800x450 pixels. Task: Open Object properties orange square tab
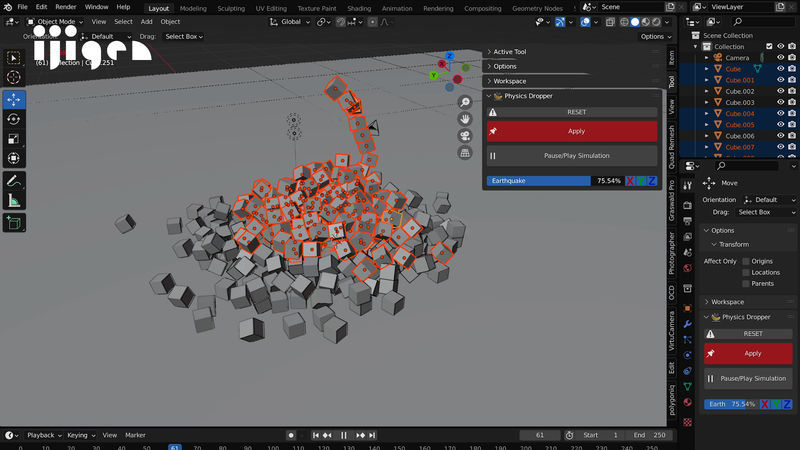click(x=688, y=308)
